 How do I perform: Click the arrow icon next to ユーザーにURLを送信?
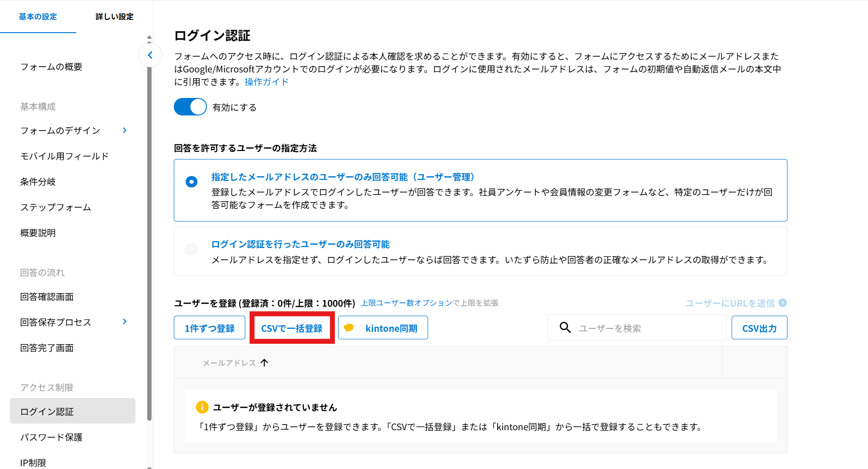point(783,303)
